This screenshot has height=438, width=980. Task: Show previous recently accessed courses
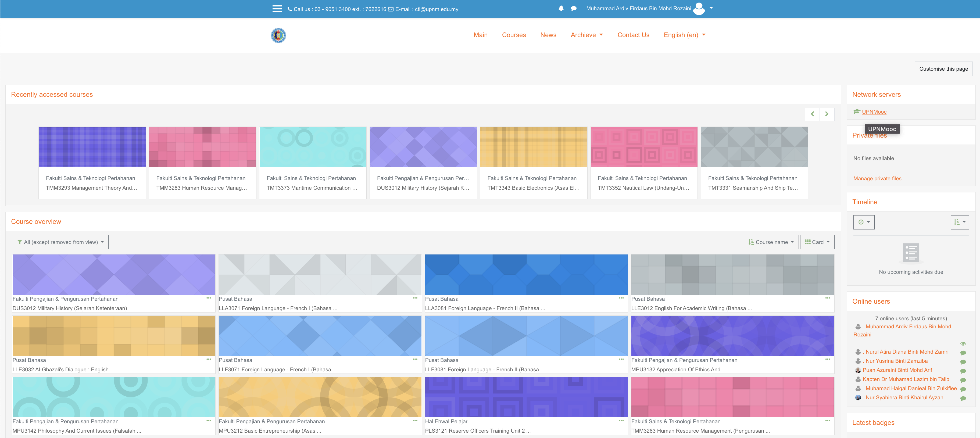pyautogui.click(x=812, y=114)
